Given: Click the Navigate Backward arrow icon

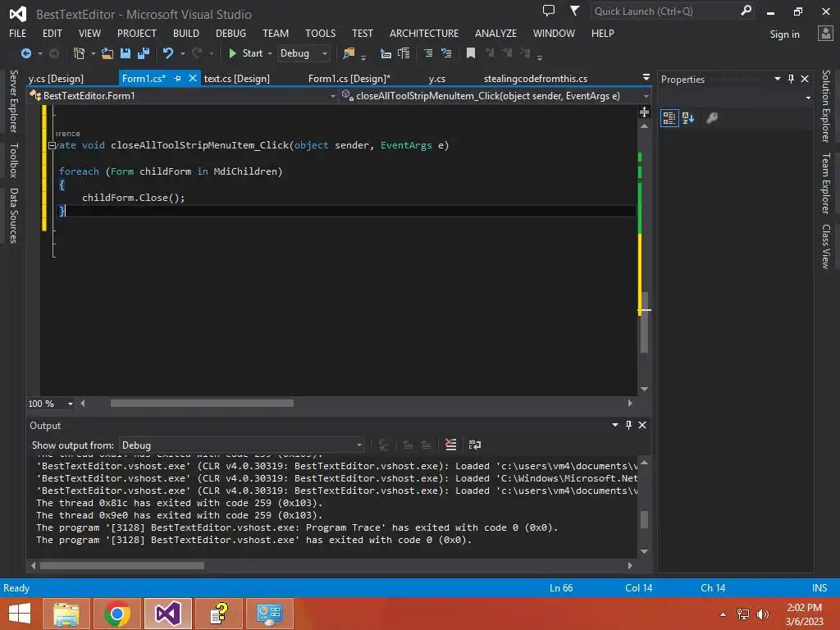Looking at the screenshot, I should point(25,53).
